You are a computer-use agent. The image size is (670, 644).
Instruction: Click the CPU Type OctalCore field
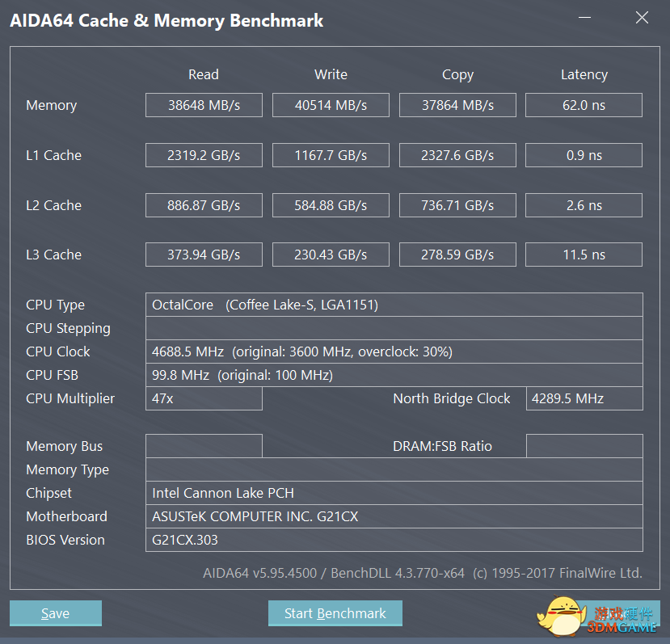[x=394, y=305]
